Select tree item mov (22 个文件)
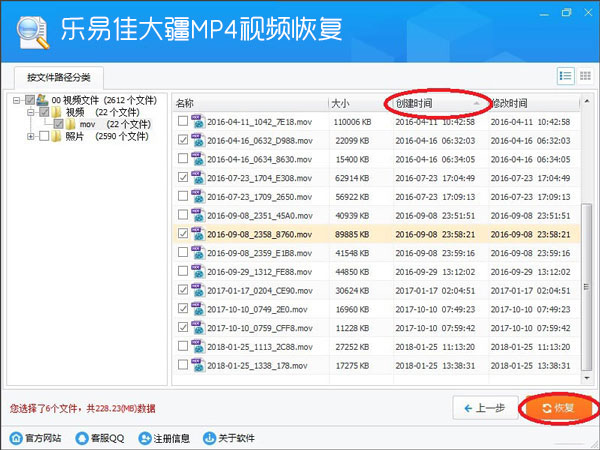The width and height of the screenshot is (600, 450). pos(115,124)
